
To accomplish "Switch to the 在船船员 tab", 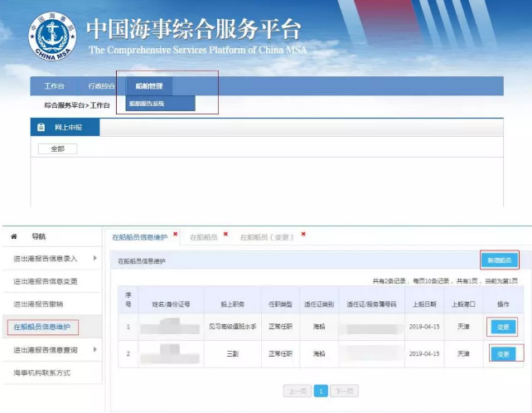I will coord(204,237).
